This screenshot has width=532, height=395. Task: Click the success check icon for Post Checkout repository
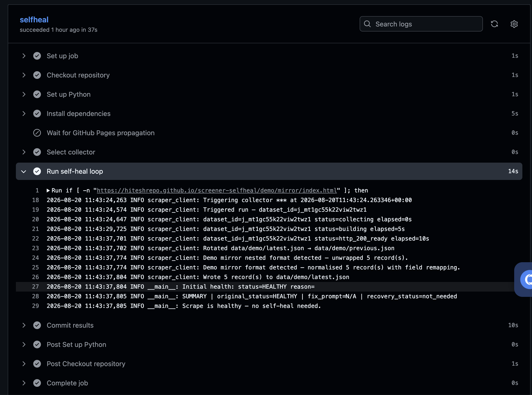click(37, 364)
